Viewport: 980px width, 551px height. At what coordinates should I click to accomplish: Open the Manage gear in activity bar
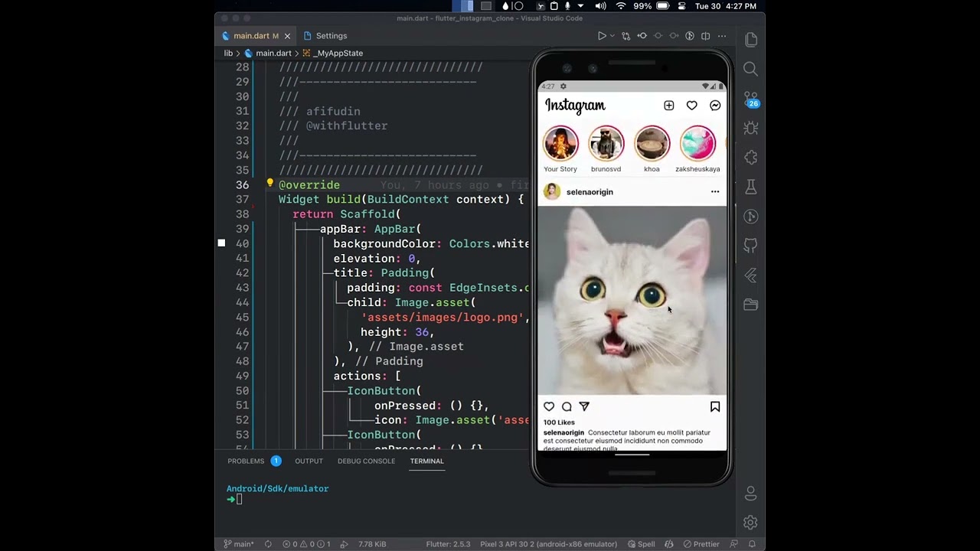pos(750,523)
